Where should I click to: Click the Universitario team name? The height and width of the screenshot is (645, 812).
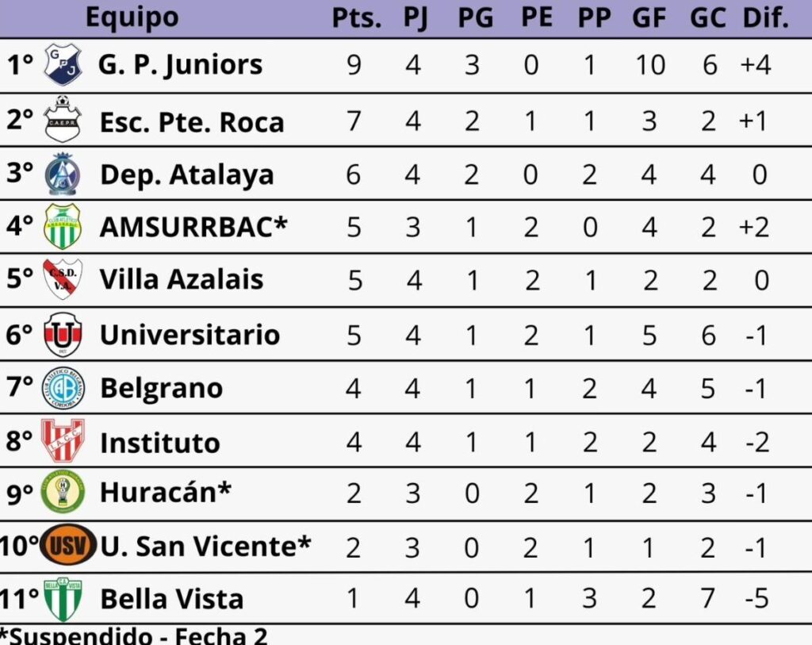click(x=190, y=335)
